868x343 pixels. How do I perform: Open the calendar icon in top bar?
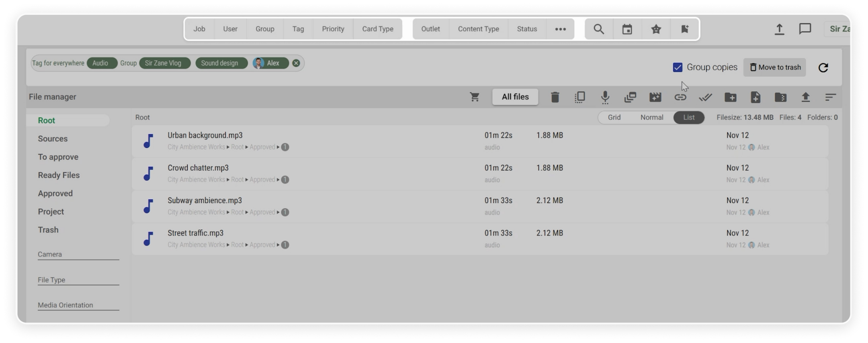pos(627,29)
